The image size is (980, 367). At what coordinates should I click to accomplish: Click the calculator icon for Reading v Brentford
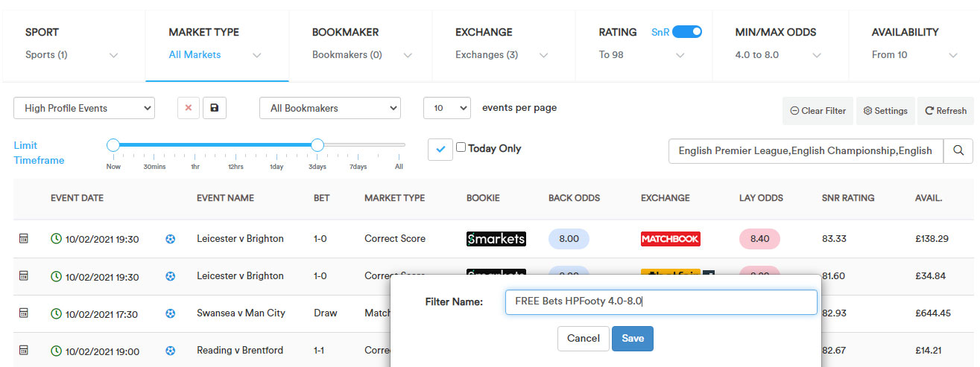point(23,351)
